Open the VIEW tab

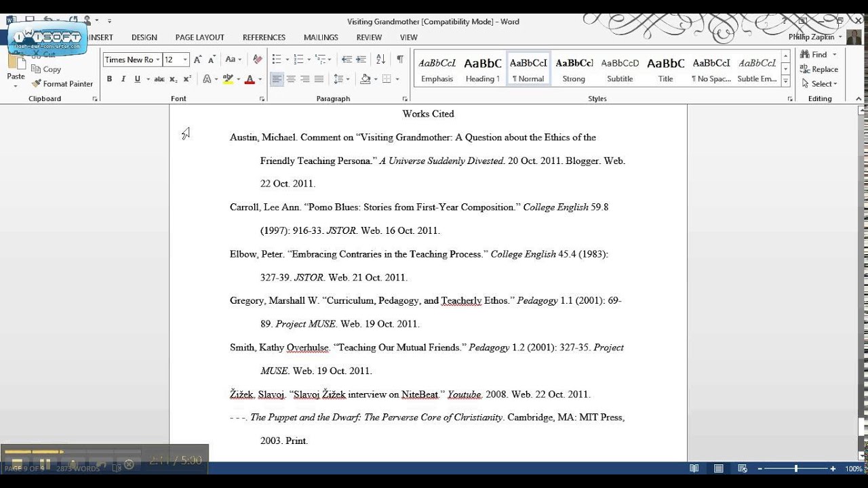point(409,38)
